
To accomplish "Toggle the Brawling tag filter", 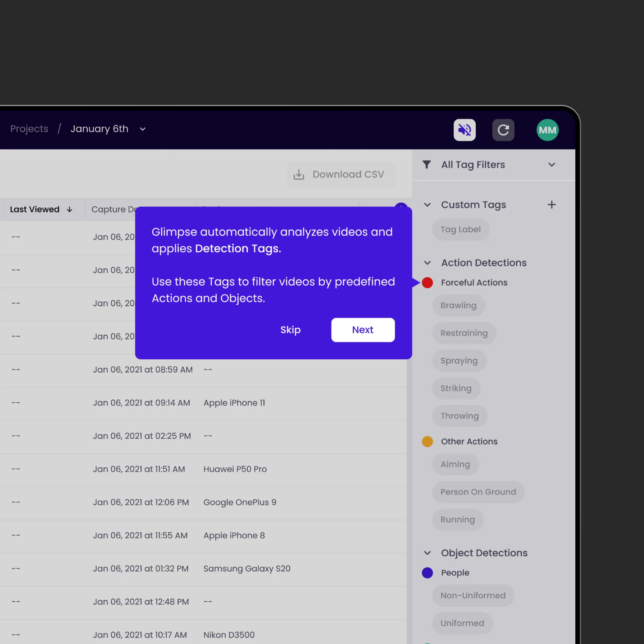I will pyautogui.click(x=459, y=305).
